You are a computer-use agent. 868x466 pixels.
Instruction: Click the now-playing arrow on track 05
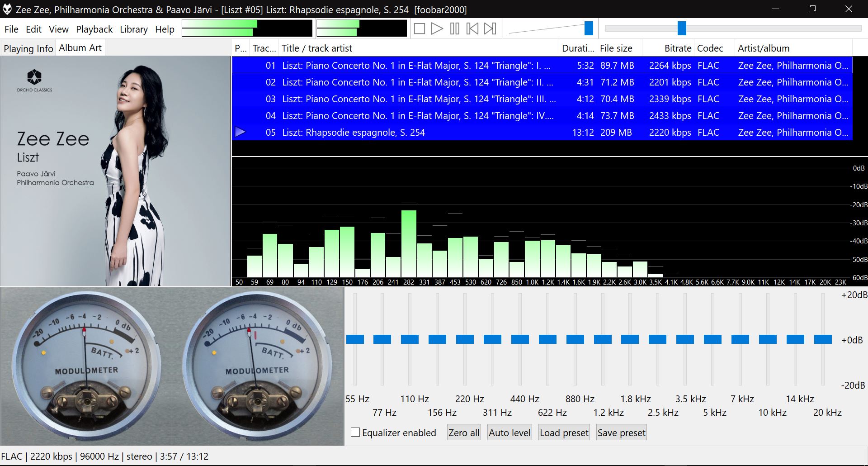coord(241,132)
